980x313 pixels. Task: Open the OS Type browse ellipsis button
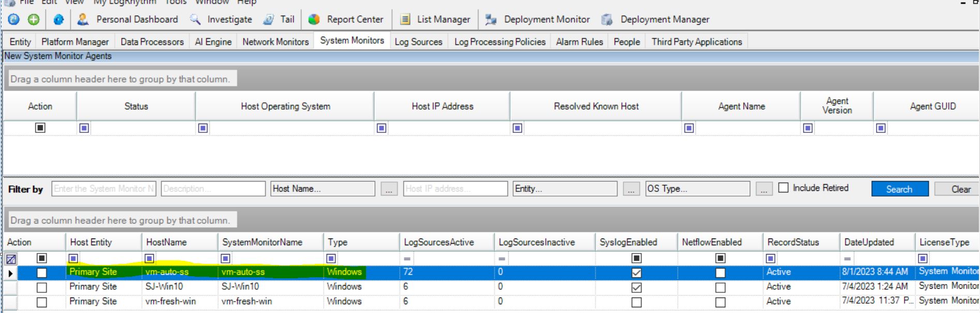(x=764, y=189)
